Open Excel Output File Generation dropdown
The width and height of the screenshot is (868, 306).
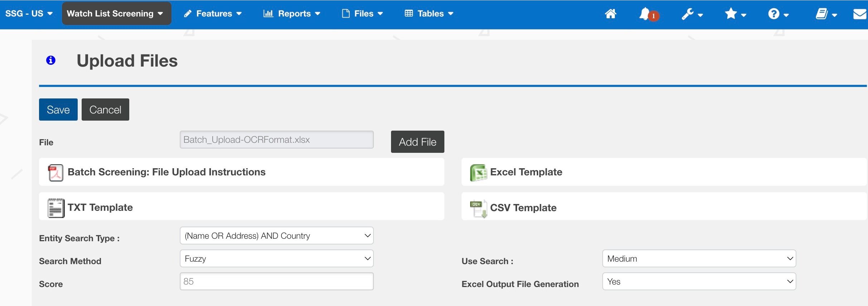(x=699, y=281)
